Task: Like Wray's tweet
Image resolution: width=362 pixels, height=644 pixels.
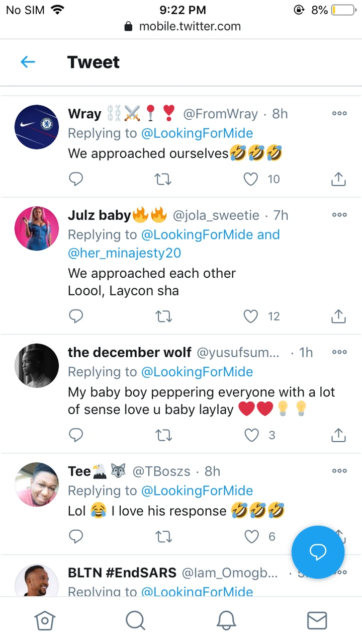Action: [251, 179]
